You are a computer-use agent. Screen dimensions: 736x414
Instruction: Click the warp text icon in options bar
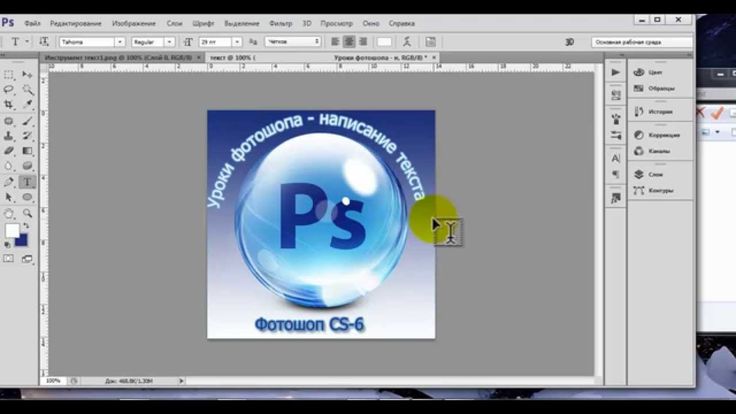[407, 42]
